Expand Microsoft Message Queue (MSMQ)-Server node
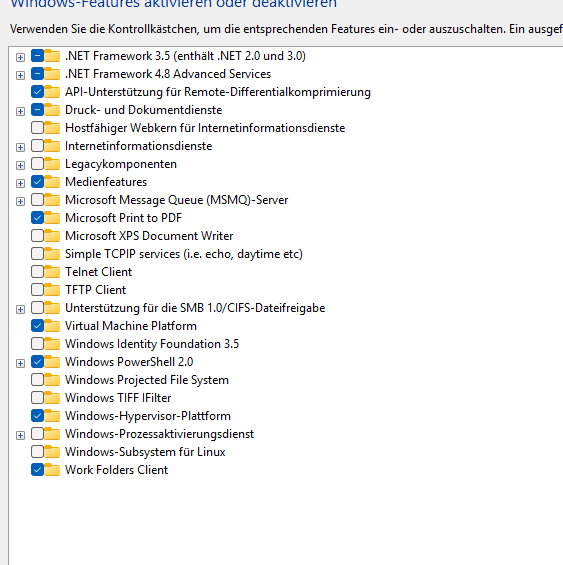Viewport: 563px width, 565px height. [x=21, y=201]
